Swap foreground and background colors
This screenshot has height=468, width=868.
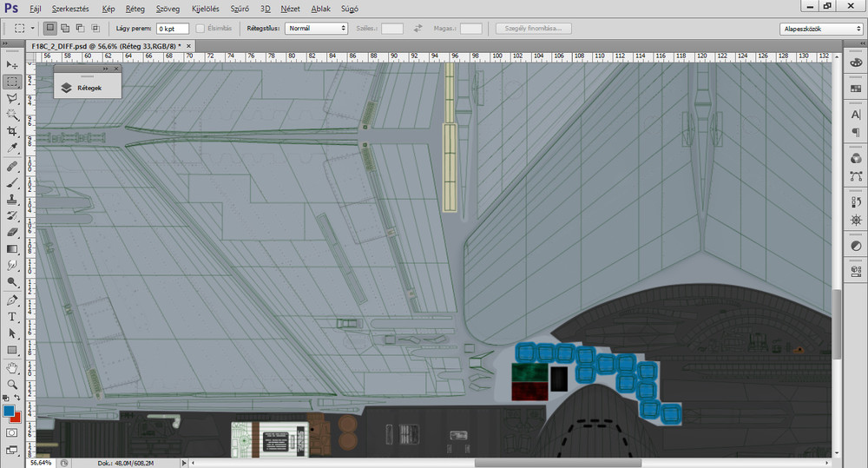17,398
